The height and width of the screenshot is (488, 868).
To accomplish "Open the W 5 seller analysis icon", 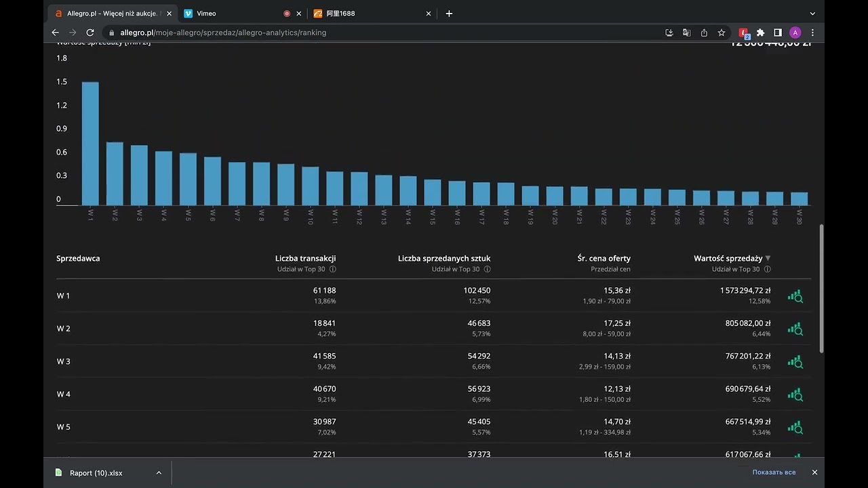I will (x=795, y=428).
